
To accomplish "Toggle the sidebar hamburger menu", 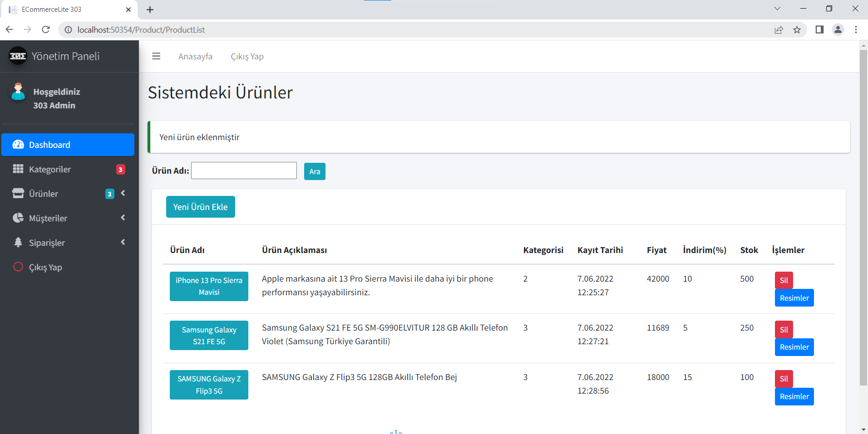I will tap(156, 56).
